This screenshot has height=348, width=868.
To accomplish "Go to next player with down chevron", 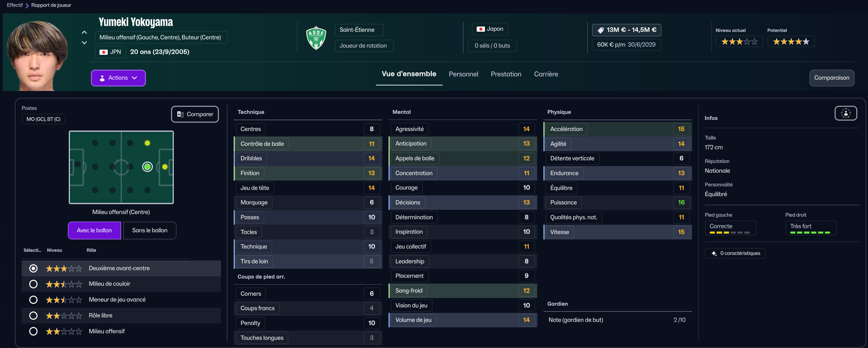I will click(x=84, y=43).
